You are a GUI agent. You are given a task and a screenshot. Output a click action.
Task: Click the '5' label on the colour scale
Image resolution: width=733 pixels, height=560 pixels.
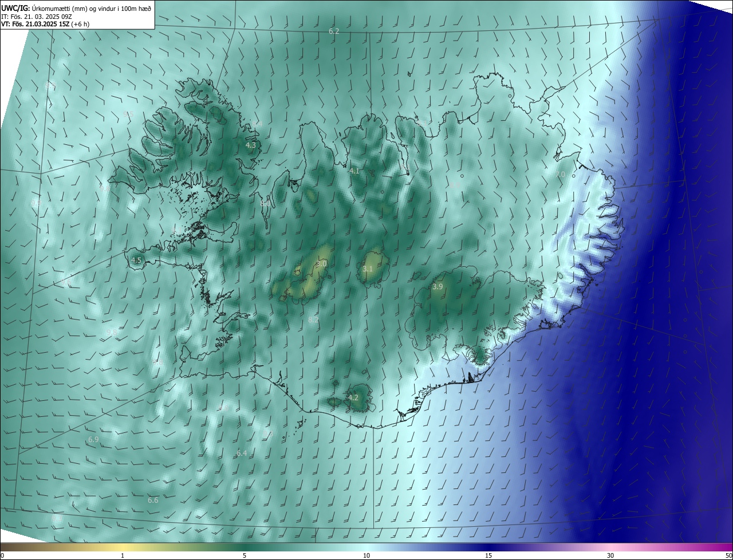[245, 555]
